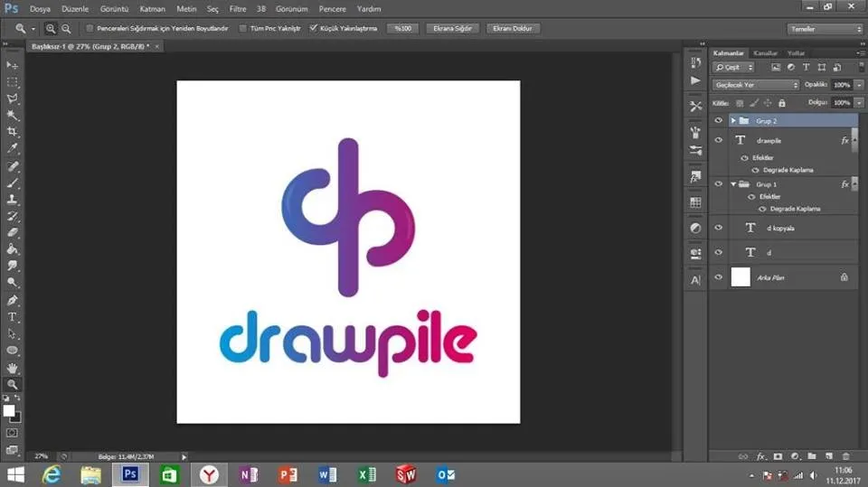Toggle Degrade Kaplama effect under drawpile
Screen dimensions: 868x487
[755, 170]
